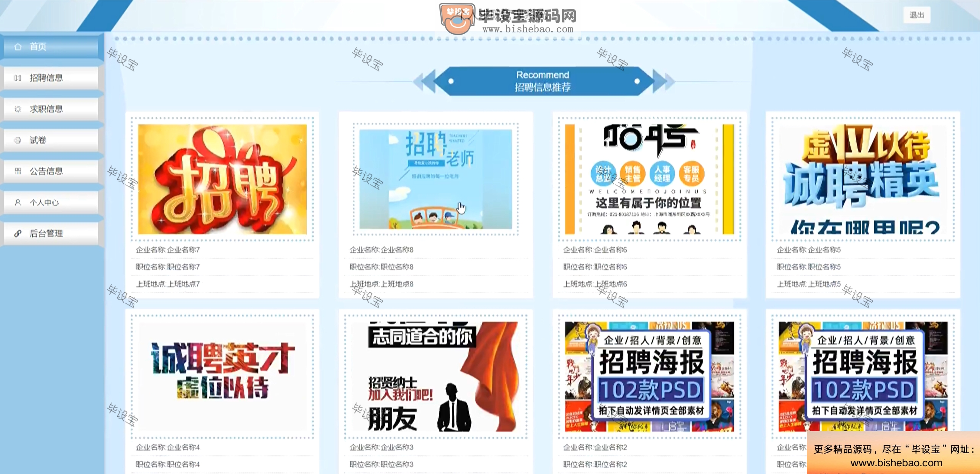
Task: Open the 招聘海报 poster for 企业名称2
Action: [x=649, y=377]
